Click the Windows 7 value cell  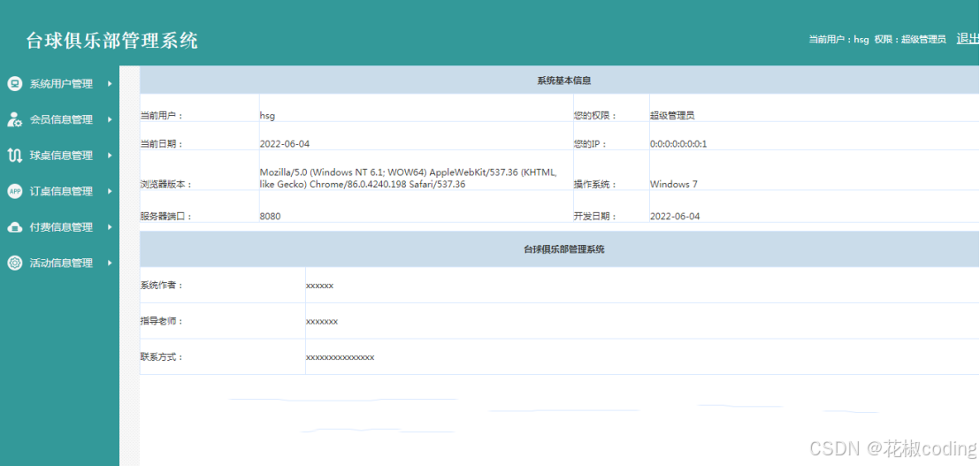[x=673, y=184]
